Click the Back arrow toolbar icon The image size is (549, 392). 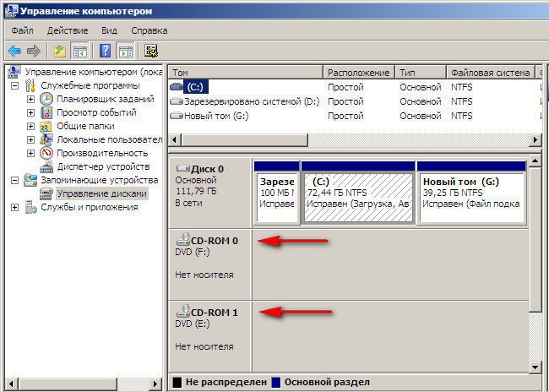point(14,51)
